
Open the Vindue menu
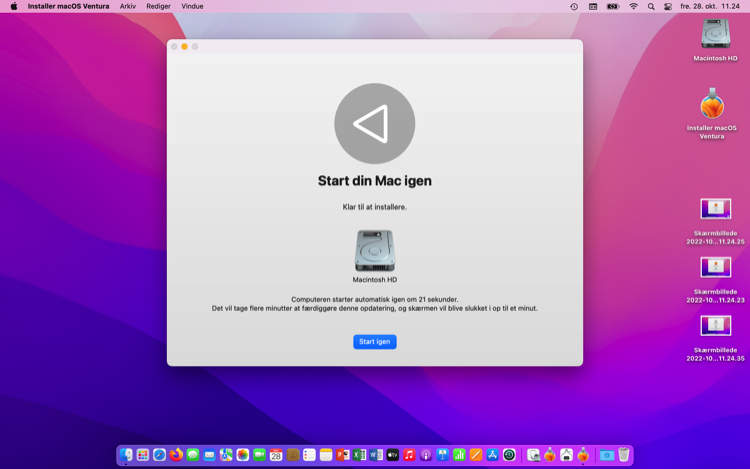(192, 6)
